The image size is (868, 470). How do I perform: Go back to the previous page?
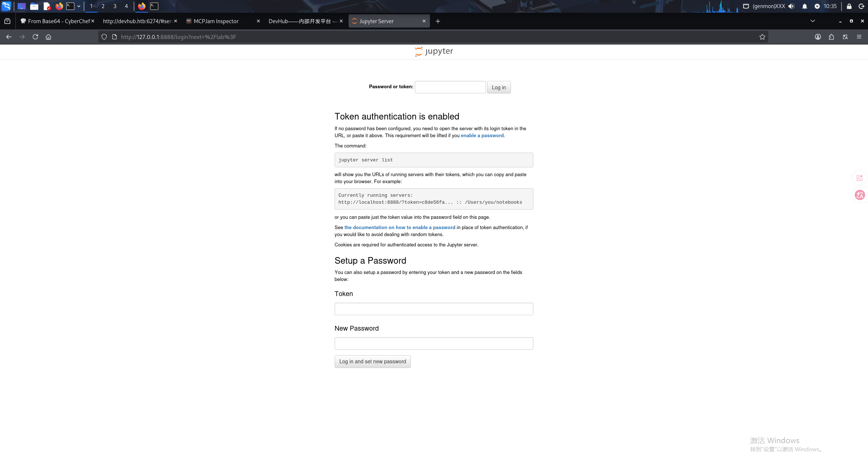pos(9,37)
